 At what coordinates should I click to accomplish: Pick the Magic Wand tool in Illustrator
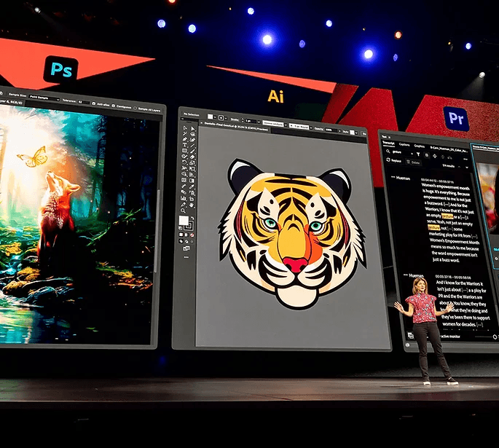(185, 133)
